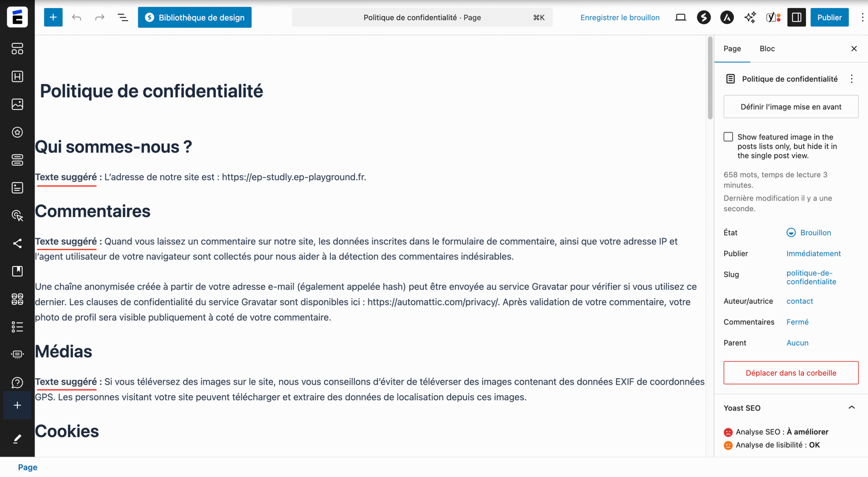Click the share icon in left sidebar

17,244
